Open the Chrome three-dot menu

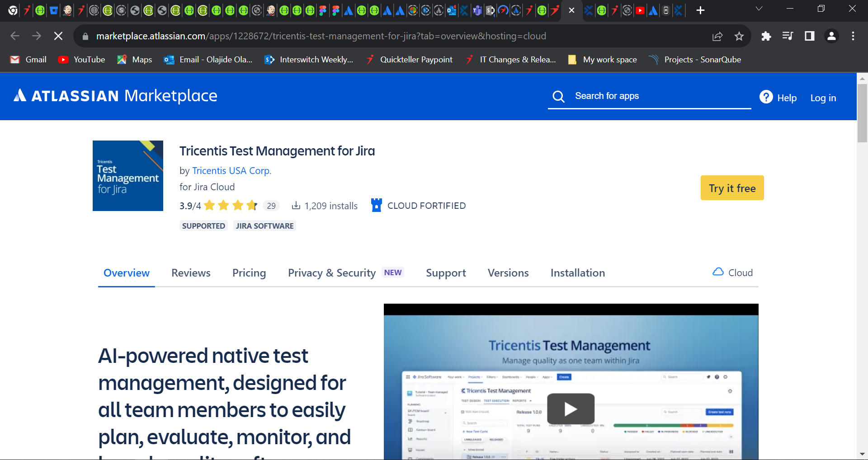pos(853,36)
